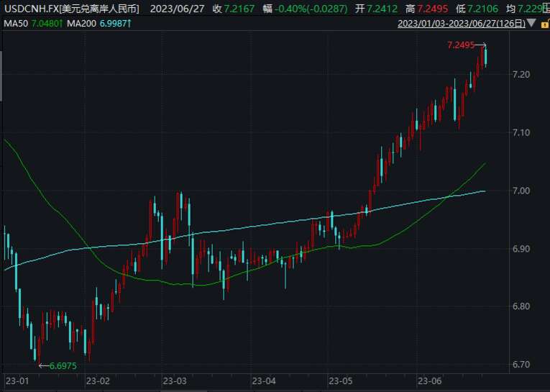Image resolution: width=550 pixels, height=392 pixels.
Task: Click the 23-01 label on time axis
Action: coord(16,380)
